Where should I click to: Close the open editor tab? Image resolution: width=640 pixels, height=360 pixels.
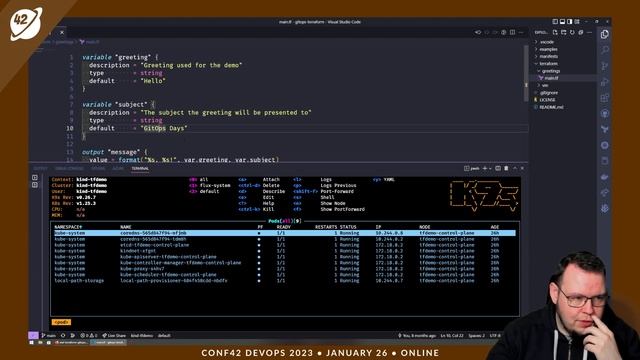point(62,32)
